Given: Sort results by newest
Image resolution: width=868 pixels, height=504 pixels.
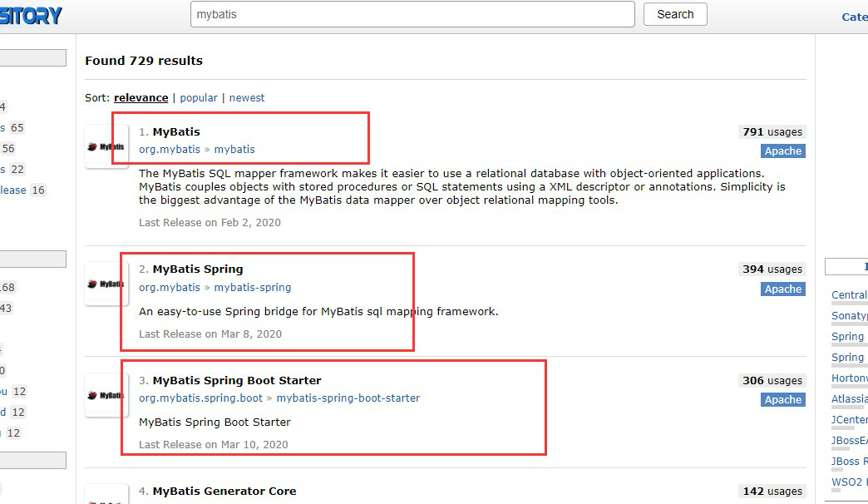Looking at the screenshot, I should click(247, 98).
